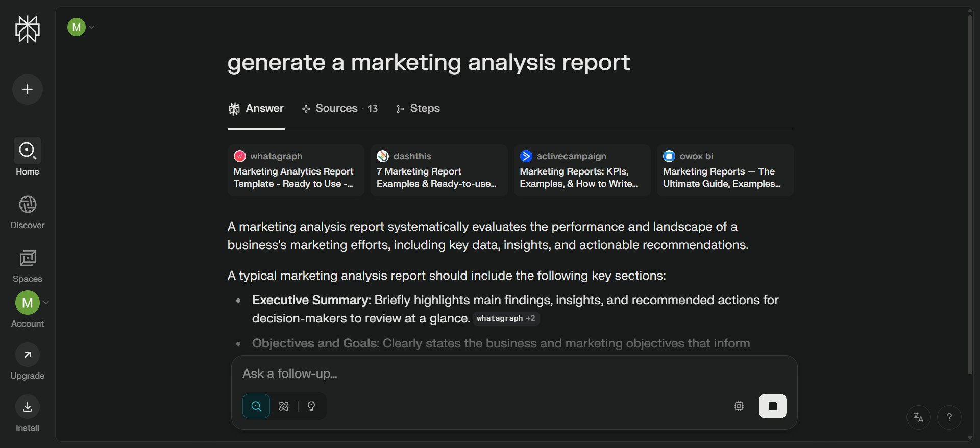980x448 pixels.
Task: Start a new thread with plus button
Action: [28, 89]
